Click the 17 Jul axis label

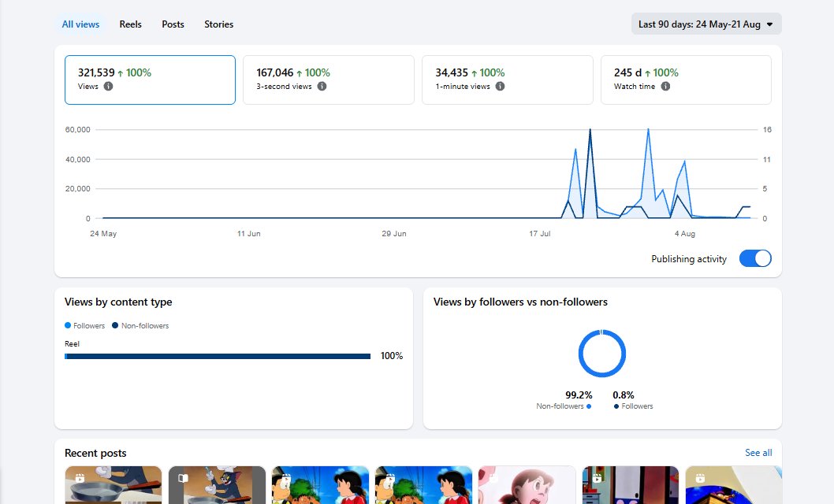(540, 234)
